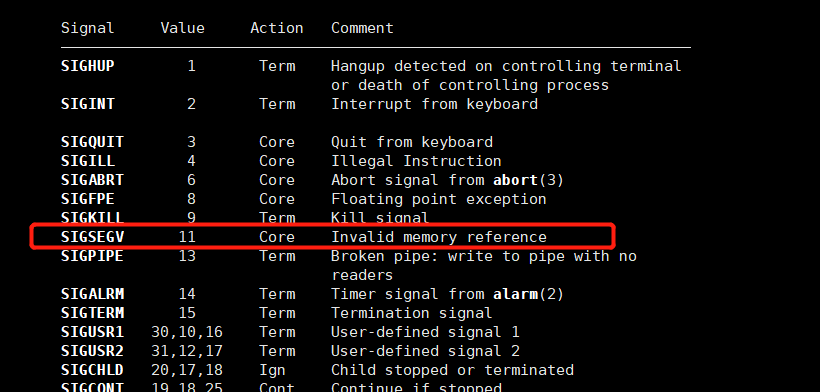Click the SIGSEGV signal name
This screenshot has width=820, height=392.
[93, 237]
